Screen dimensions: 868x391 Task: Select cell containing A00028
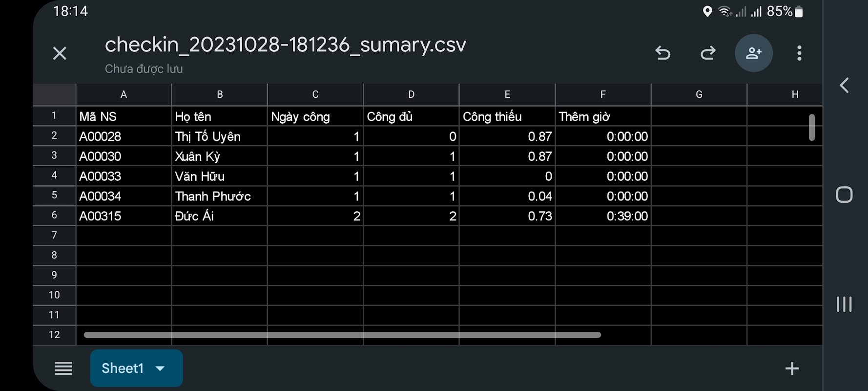tap(124, 136)
